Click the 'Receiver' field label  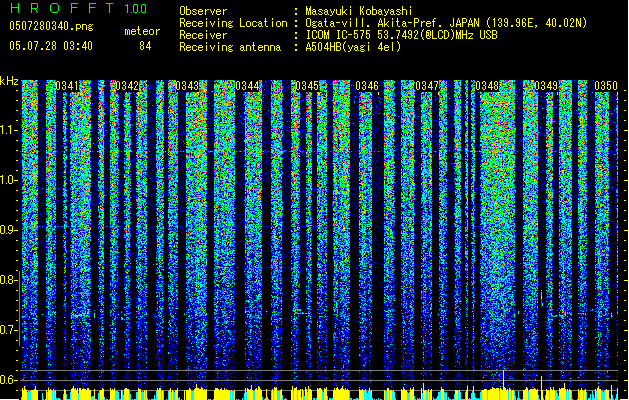coord(203,35)
